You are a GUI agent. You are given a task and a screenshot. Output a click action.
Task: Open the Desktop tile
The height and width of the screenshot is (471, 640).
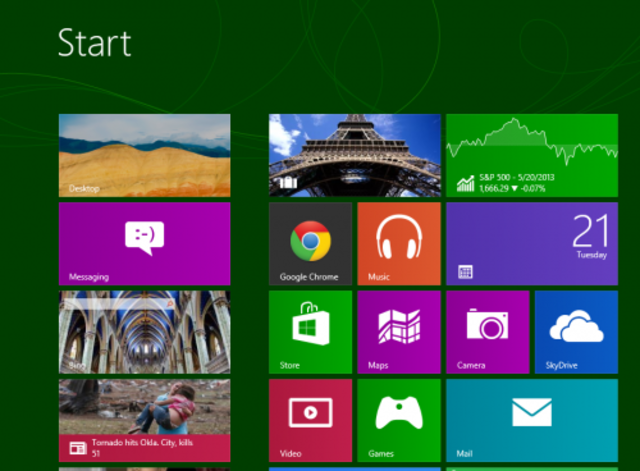click(x=144, y=156)
